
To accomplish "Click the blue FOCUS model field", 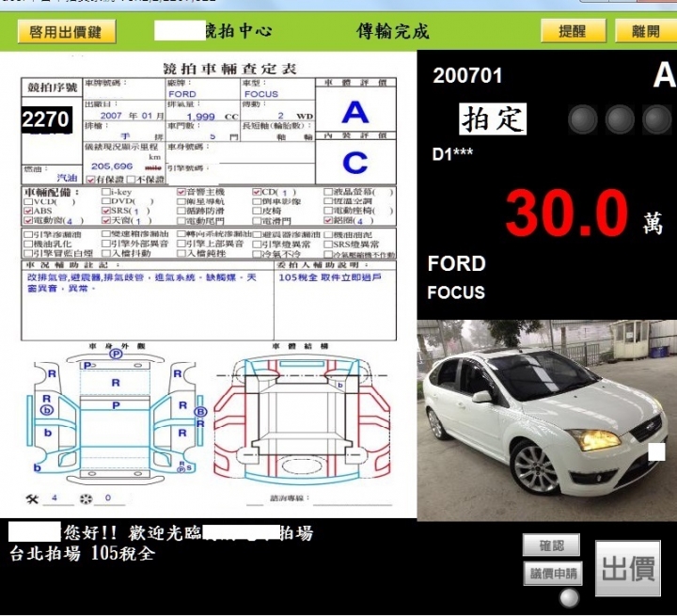I will (x=261, y=94).
